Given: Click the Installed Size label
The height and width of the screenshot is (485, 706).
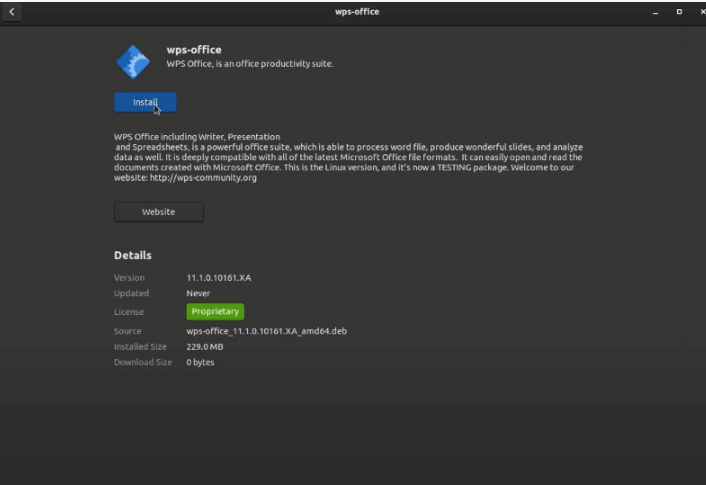Looking at the screenshot, I should pyautogui.click(x=140, y=346).
